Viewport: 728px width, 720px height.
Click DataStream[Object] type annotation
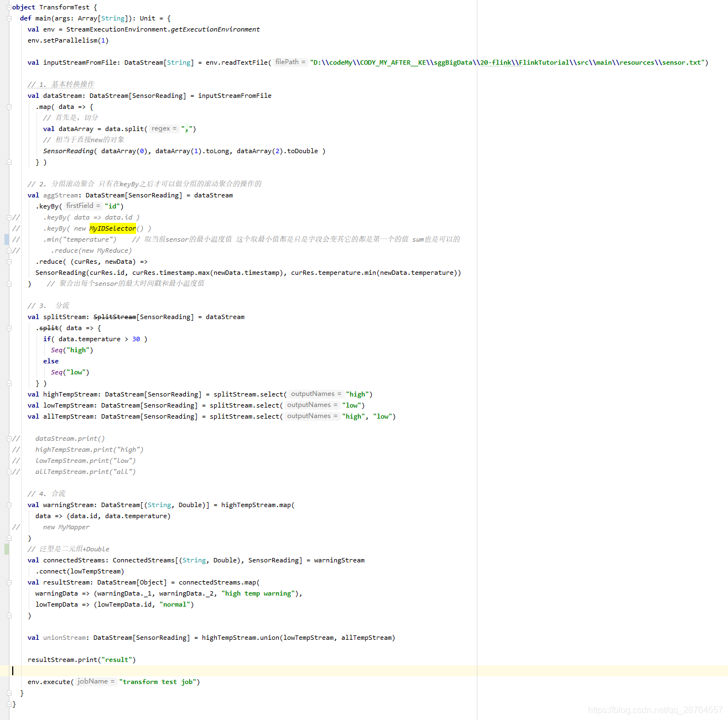(x=132, y=582)
